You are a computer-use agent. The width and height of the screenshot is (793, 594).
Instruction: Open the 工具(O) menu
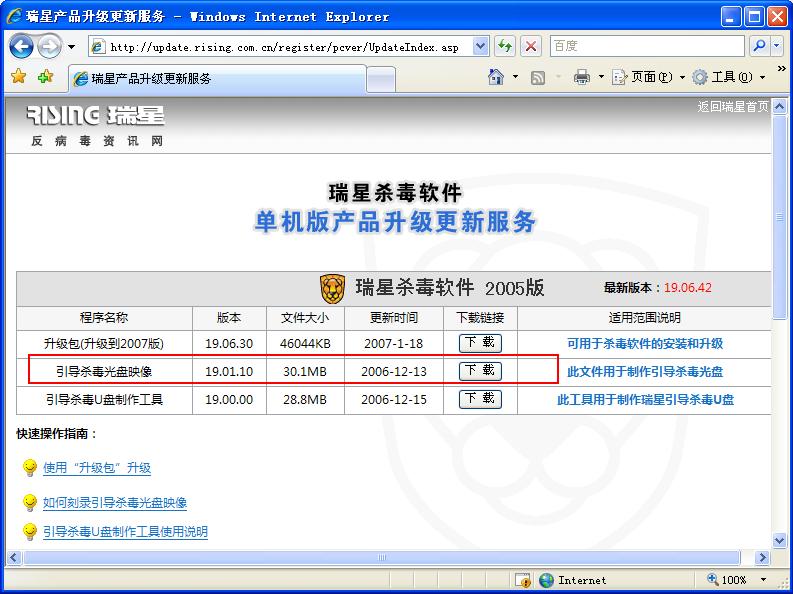point(728,77)
